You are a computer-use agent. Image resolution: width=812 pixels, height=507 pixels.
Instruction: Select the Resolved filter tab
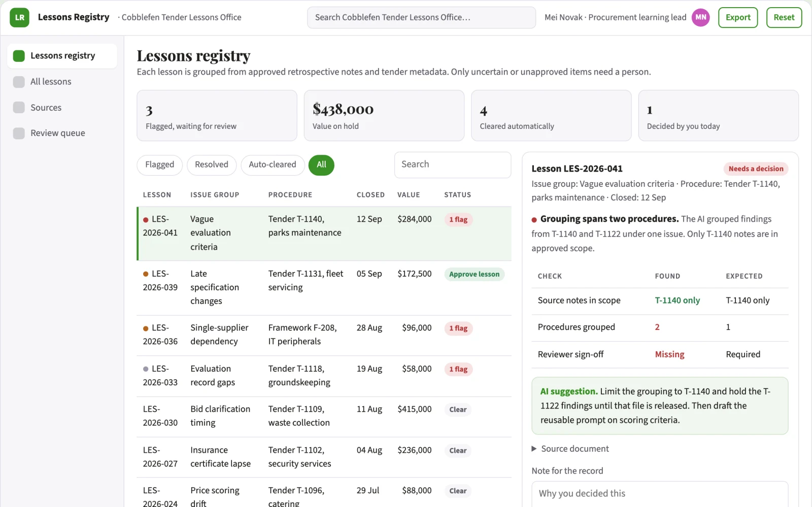pos(212,165)
